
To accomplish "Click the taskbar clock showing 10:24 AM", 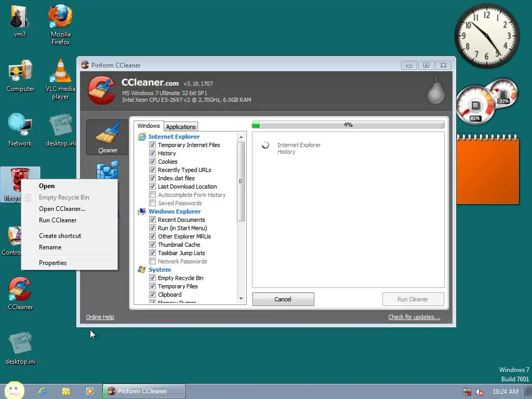I will pyautogui.click(x=505, y=392).
